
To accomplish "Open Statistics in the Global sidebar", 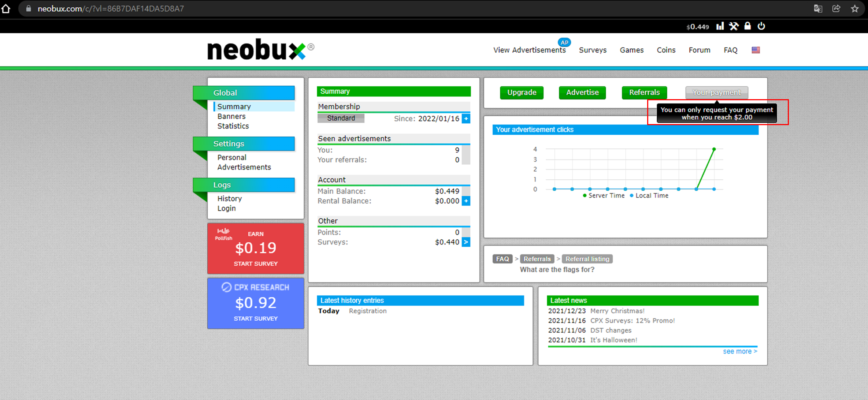I will click(233, 126).
